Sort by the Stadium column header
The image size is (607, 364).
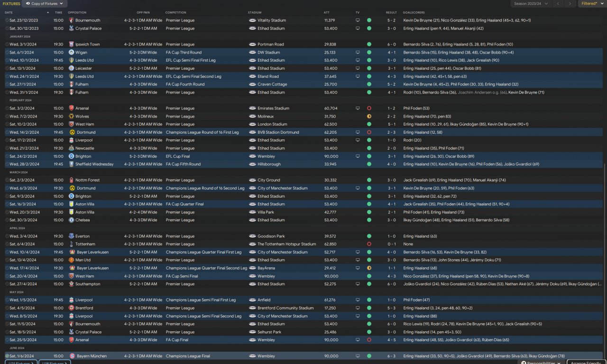255,12
